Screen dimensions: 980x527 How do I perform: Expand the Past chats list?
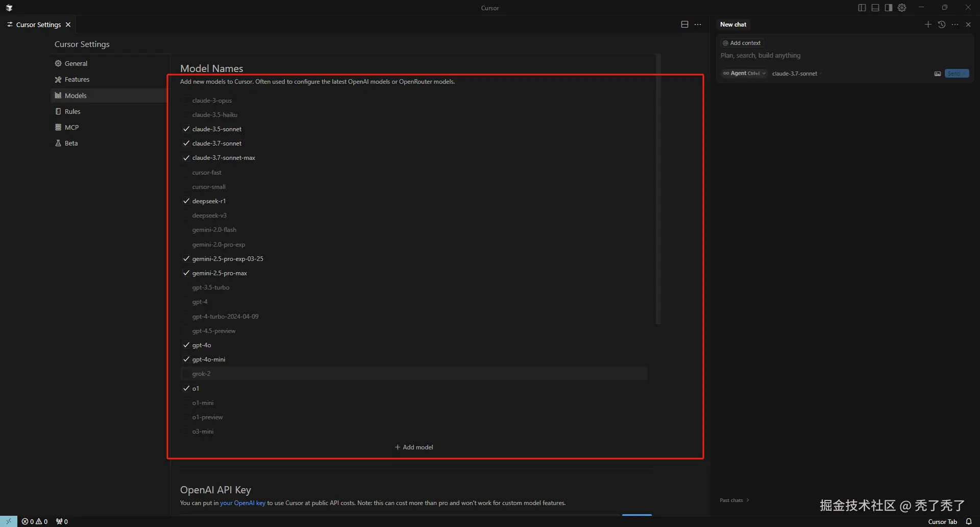[734, 500]
